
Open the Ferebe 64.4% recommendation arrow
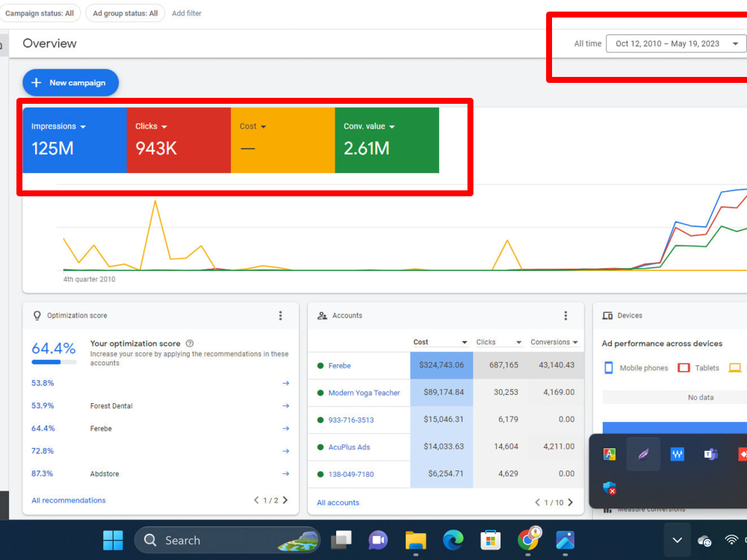pos(286,428)
